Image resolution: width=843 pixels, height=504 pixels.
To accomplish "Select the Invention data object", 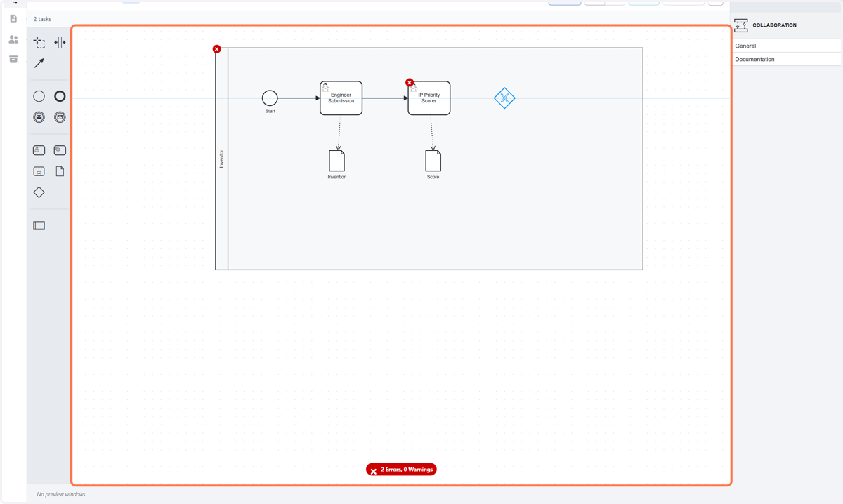I will tap(336, 161).
